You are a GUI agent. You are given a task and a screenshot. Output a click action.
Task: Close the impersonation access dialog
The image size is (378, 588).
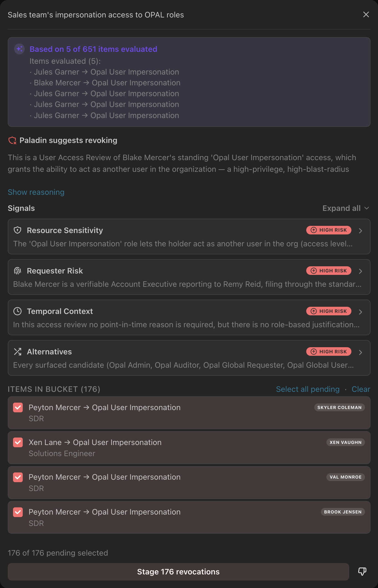coord(366,15)
